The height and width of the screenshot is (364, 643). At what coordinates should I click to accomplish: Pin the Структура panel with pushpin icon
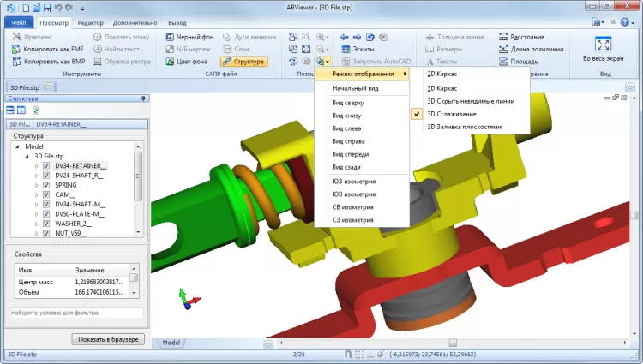(143, 98)
